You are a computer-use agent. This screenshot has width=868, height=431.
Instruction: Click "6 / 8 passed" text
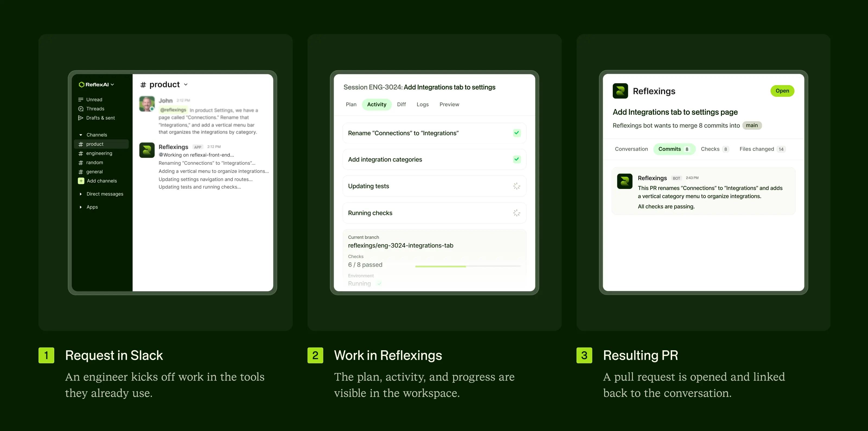point(365,265)
